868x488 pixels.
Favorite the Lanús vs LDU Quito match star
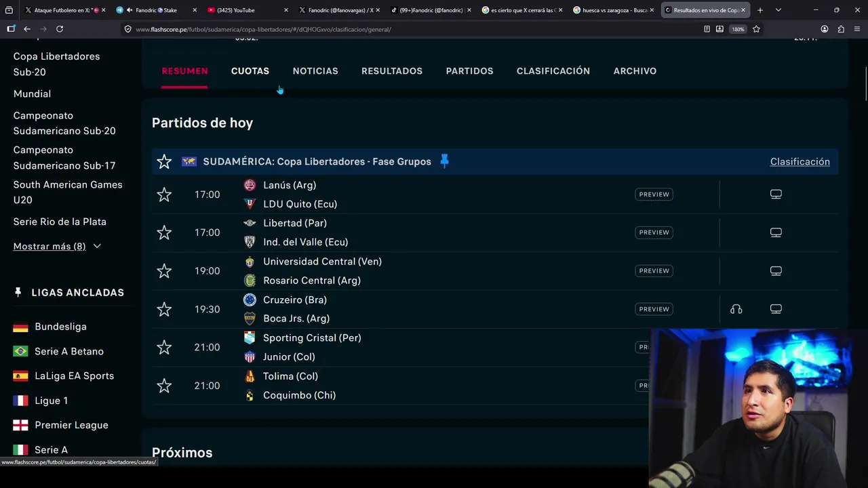[164, 195]
